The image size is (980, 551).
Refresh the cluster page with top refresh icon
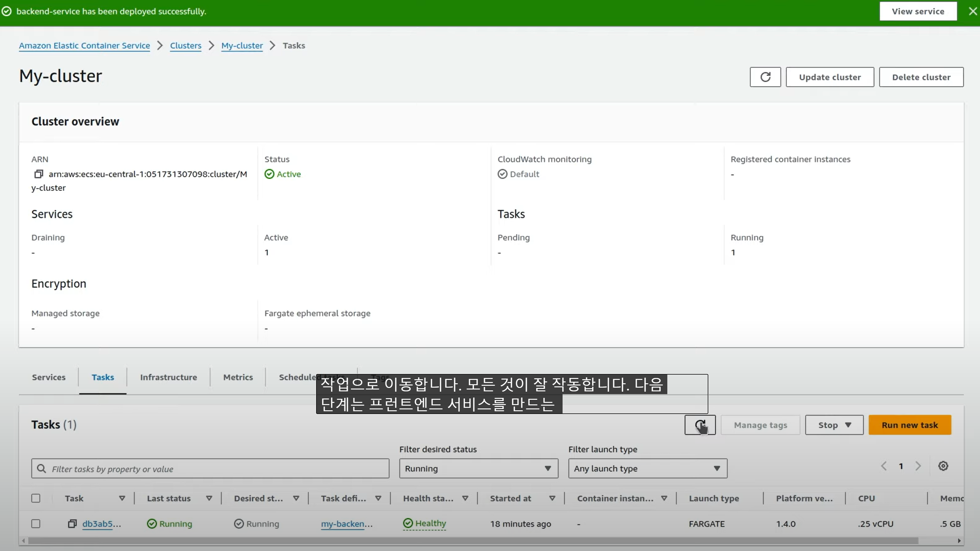coord(765,77)
